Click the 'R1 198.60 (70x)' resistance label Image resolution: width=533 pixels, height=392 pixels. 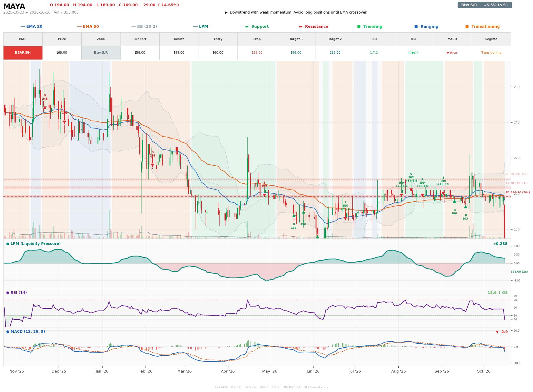coord(518,192)
